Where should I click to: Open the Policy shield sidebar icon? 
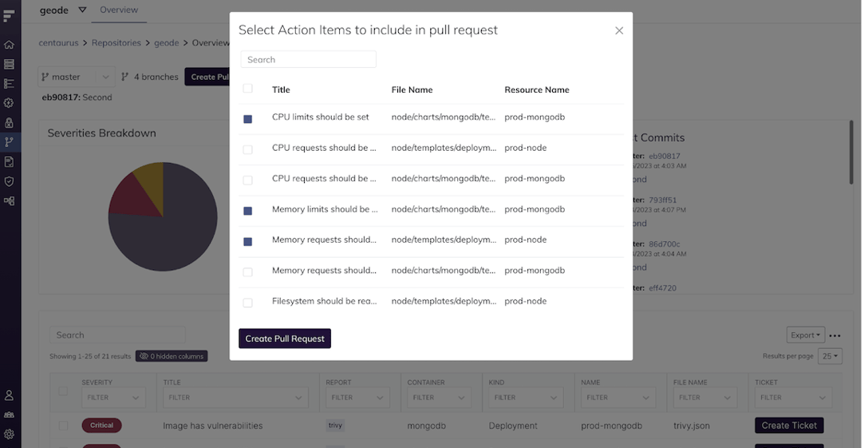click(9, 181)
